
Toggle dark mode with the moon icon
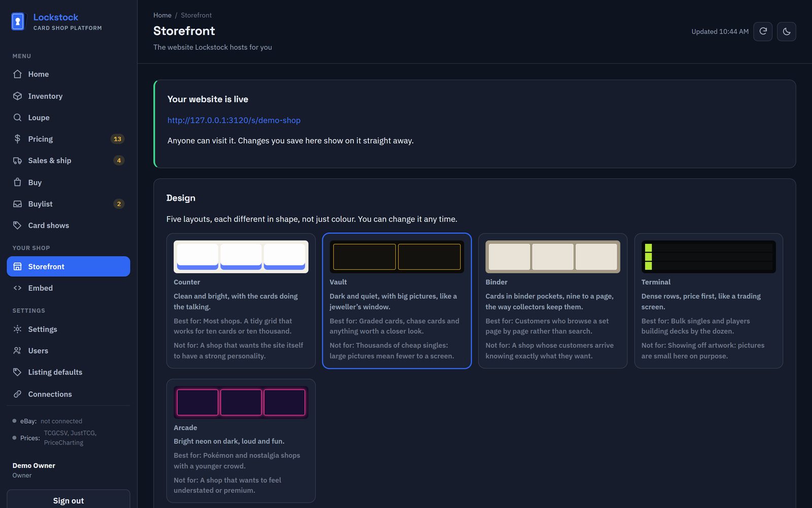pyautogui.click(x=786, y=31)
